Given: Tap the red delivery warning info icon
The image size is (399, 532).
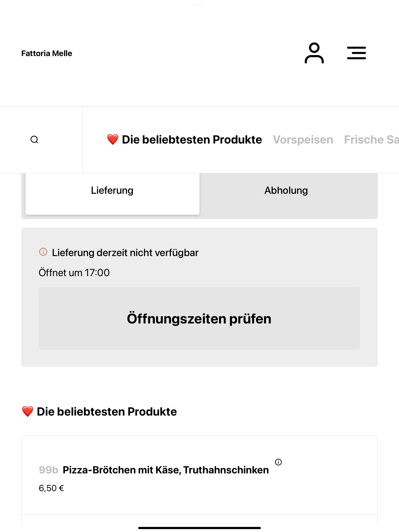Looking at the screenshot, I should [x=43, y=252].
